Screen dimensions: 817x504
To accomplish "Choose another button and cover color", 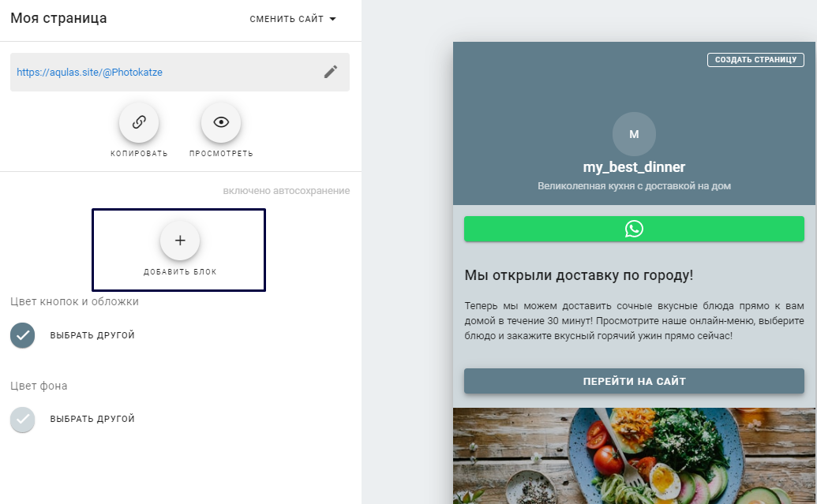I will (92, 335).
